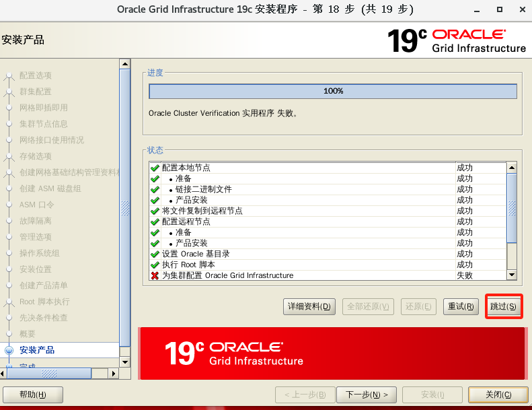The image size is (532, 410).
Task: Click the down arrow of the status list scrollbar
Action: pyautogui.click(x=512, y=275)
